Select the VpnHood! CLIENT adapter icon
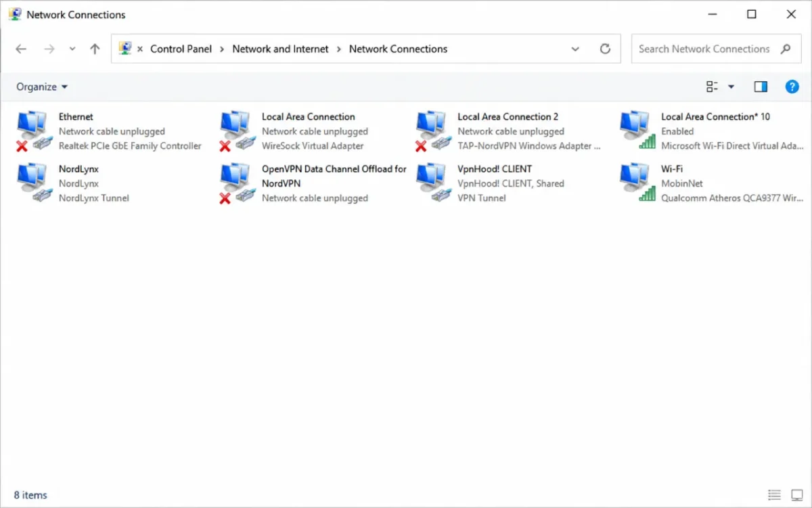 tap(434, 183)
